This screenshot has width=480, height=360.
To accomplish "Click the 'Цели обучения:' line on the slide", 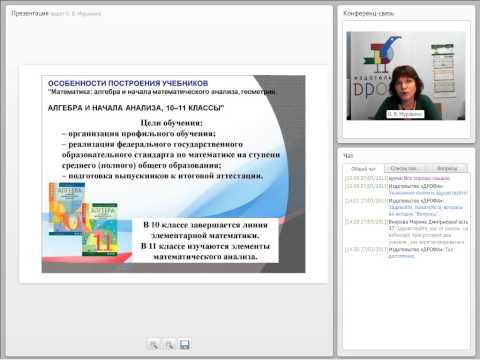I will [171, 123].
